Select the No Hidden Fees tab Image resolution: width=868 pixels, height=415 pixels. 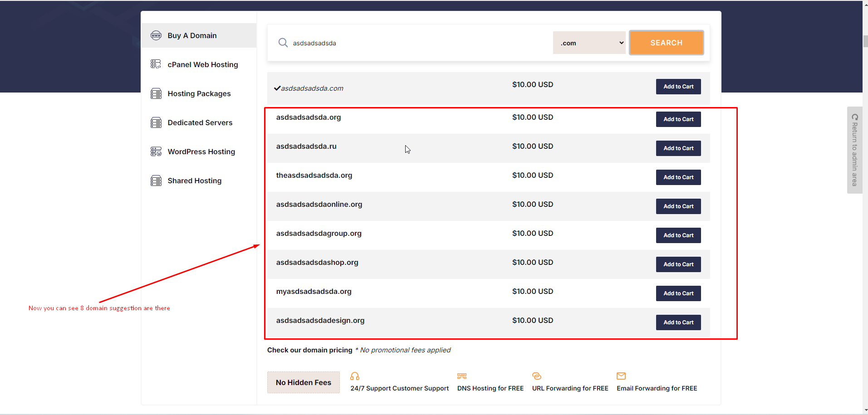(x=304, y=382)
